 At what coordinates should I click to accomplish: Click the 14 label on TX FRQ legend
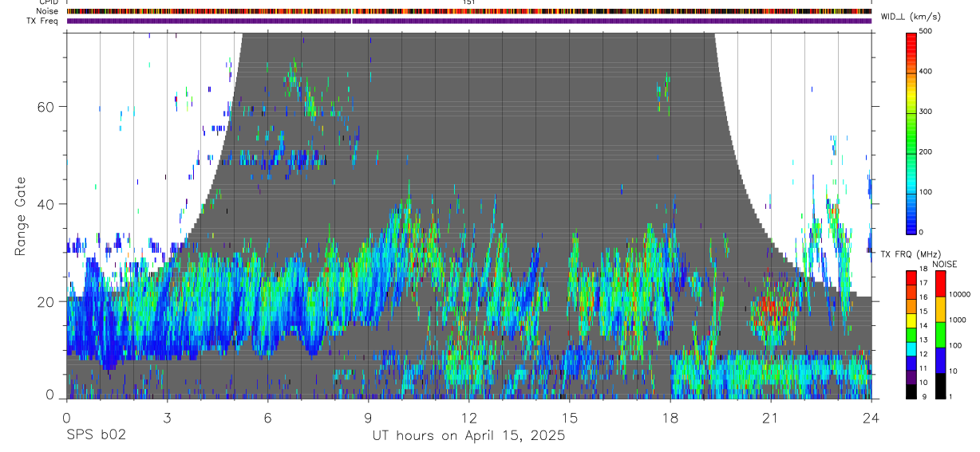[x=924, y=326]
